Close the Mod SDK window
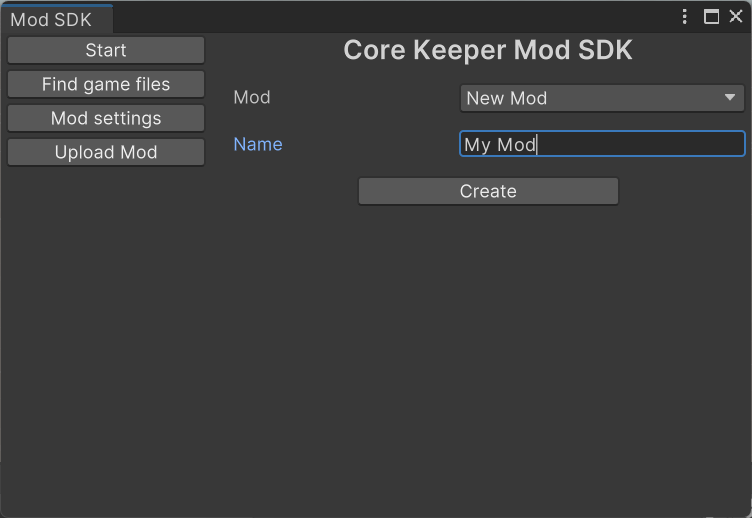 coord(736,17)
